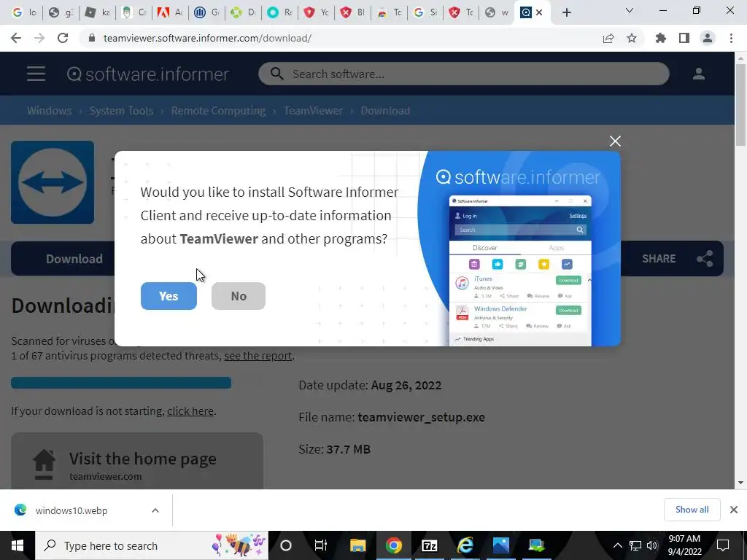Open notification center icon
Image resolution: width=747 pixels, height=560 pixels.
[x=723, y=545]
